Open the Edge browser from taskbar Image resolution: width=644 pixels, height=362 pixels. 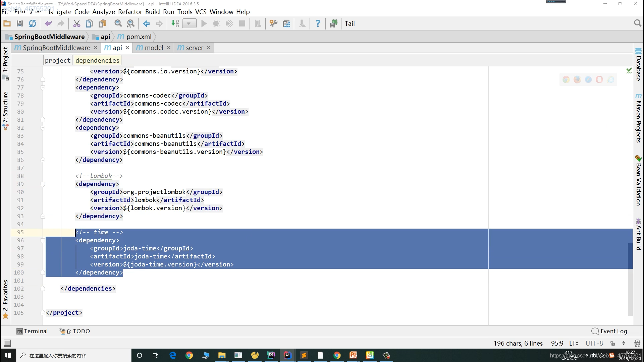(173, 355)
